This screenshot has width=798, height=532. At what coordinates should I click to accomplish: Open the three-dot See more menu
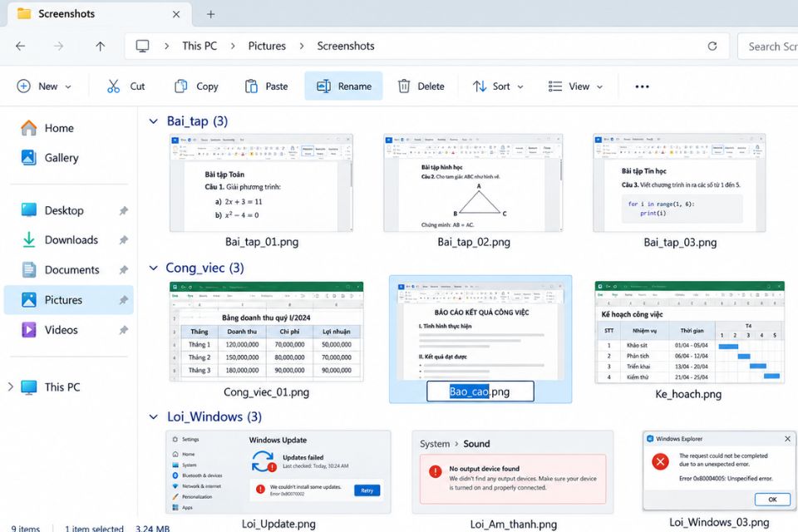[x=642, y=86]
